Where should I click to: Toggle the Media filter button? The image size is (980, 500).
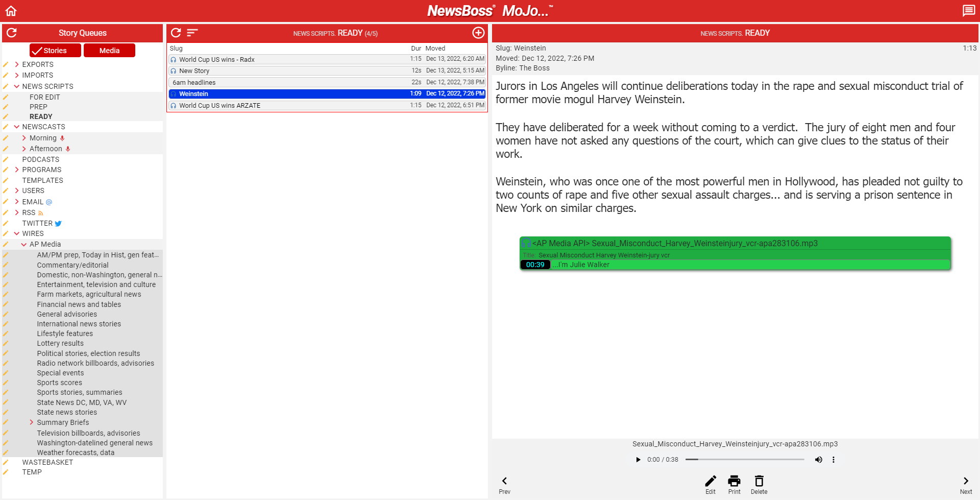coord(109,51)
